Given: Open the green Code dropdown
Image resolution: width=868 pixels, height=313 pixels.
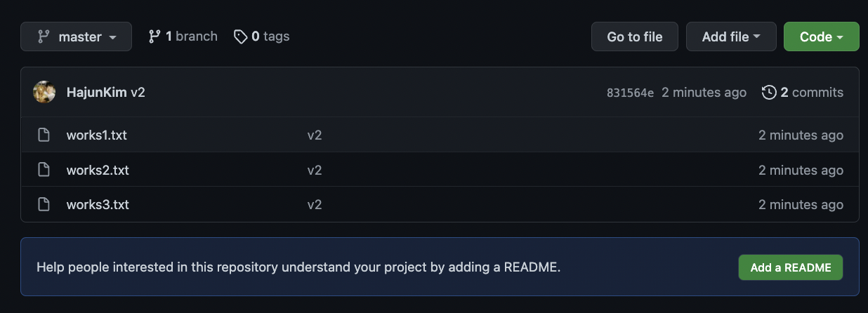Looking at the screenshot, I should point(821,36).
